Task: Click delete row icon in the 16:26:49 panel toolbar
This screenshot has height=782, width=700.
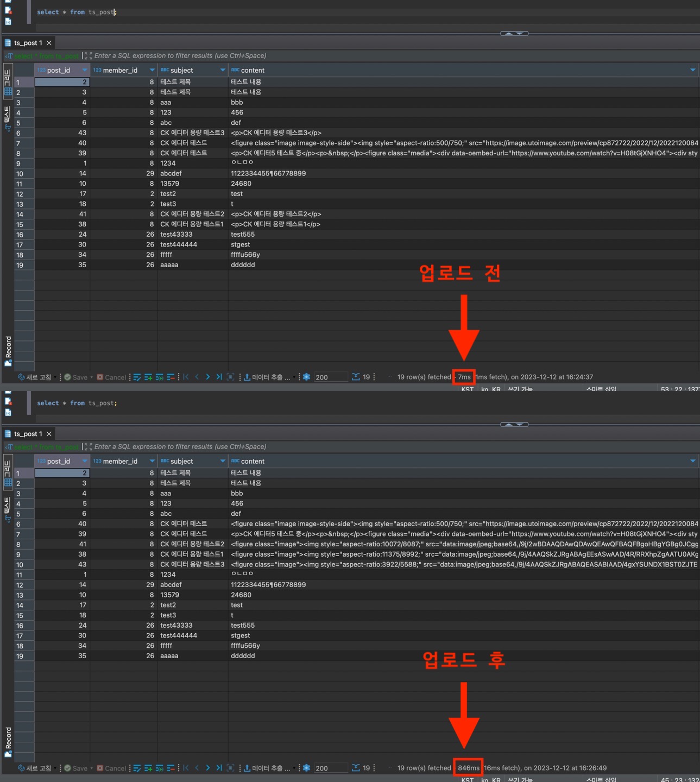Action: (x=171, y=768)
